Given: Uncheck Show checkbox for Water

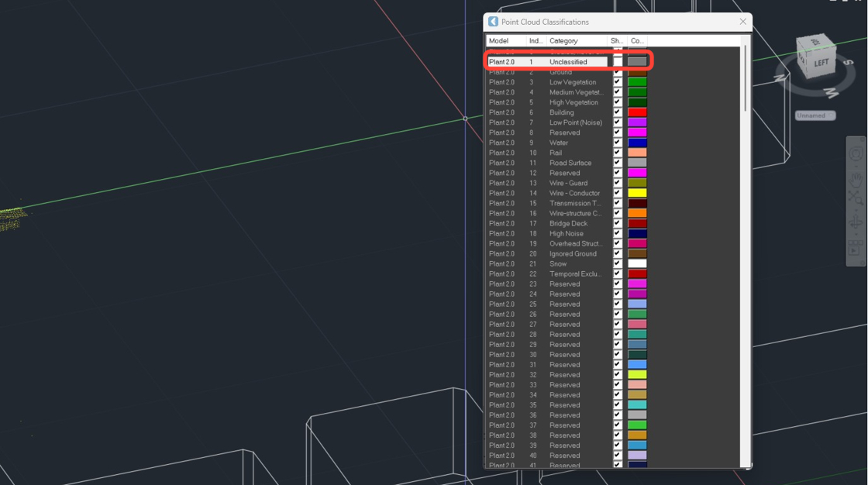Looking at the screenshot, I should point(617,143).
